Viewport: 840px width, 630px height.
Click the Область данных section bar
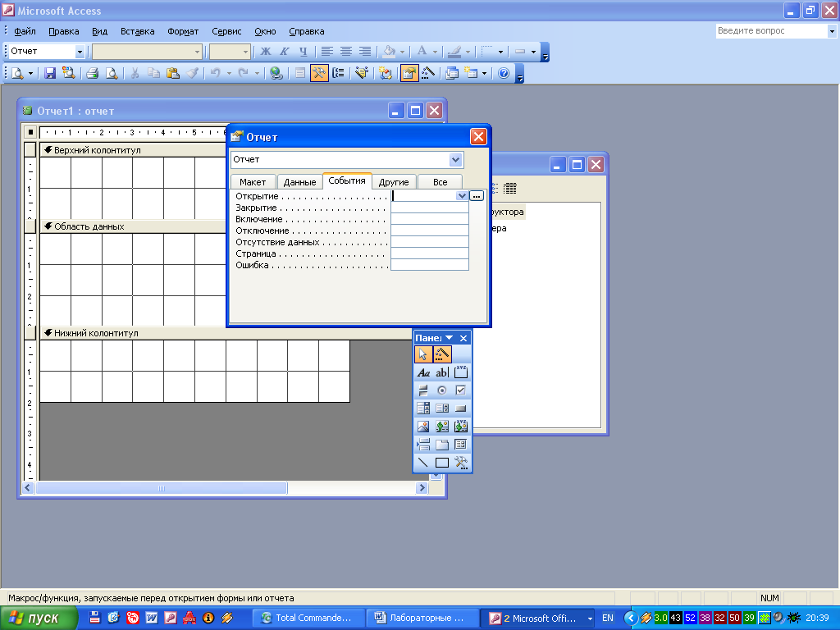(133, 226)
